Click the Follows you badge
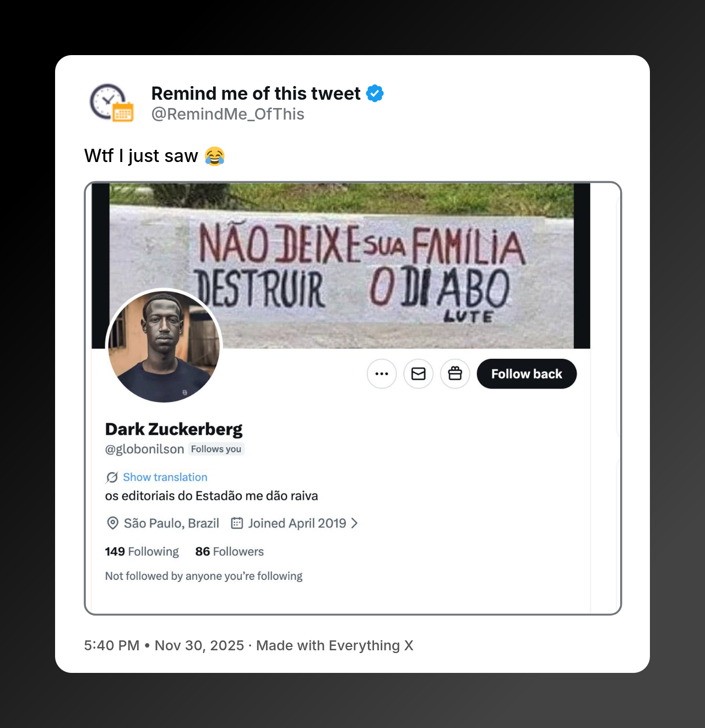 [x=216, y=449]
